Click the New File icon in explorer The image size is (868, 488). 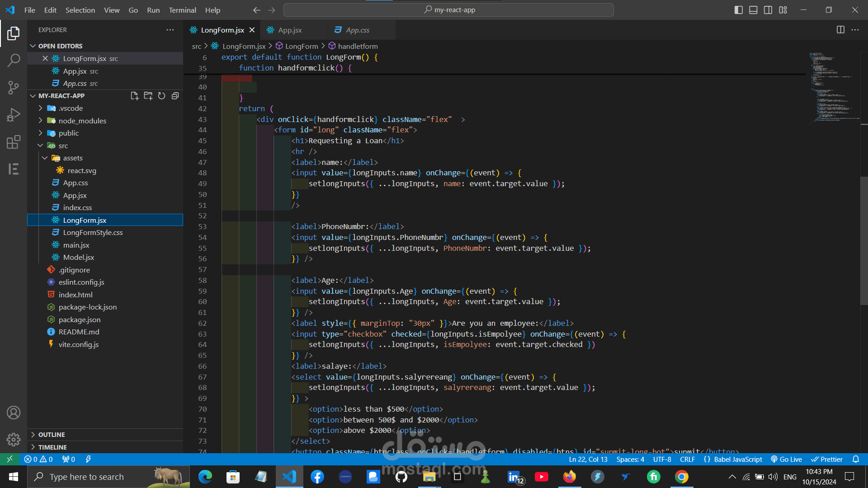click(x=134, y=96)
